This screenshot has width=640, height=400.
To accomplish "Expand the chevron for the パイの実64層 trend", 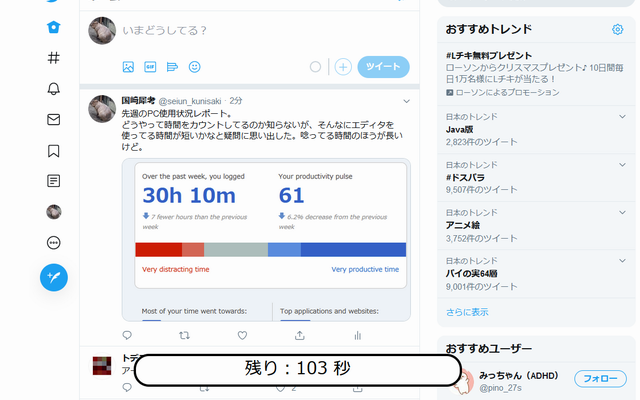I will click(622, 261).
